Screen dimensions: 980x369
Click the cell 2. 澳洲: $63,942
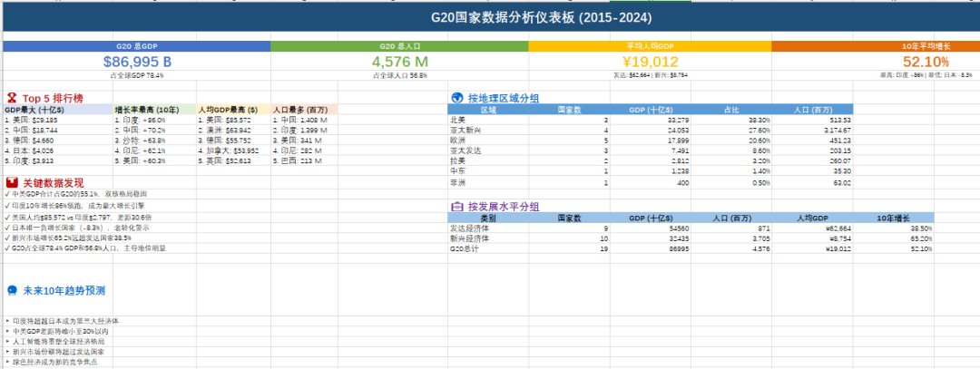point(234,130)
